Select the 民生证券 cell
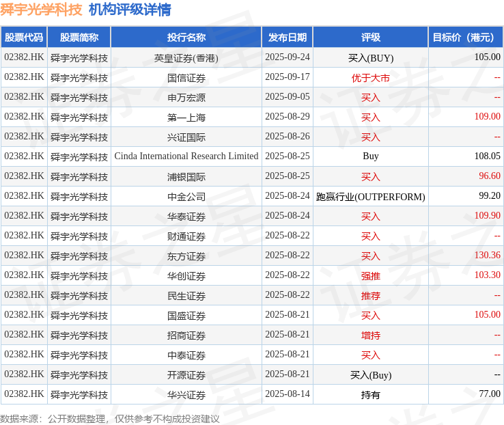This screenshot has width=504, height=425. (x=186, y=296)
